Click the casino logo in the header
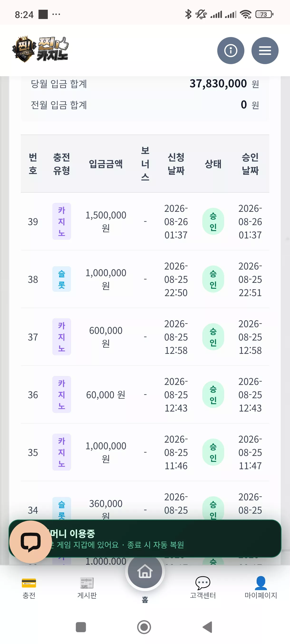The height and width of the screenshot is (644, 290). 40,49
